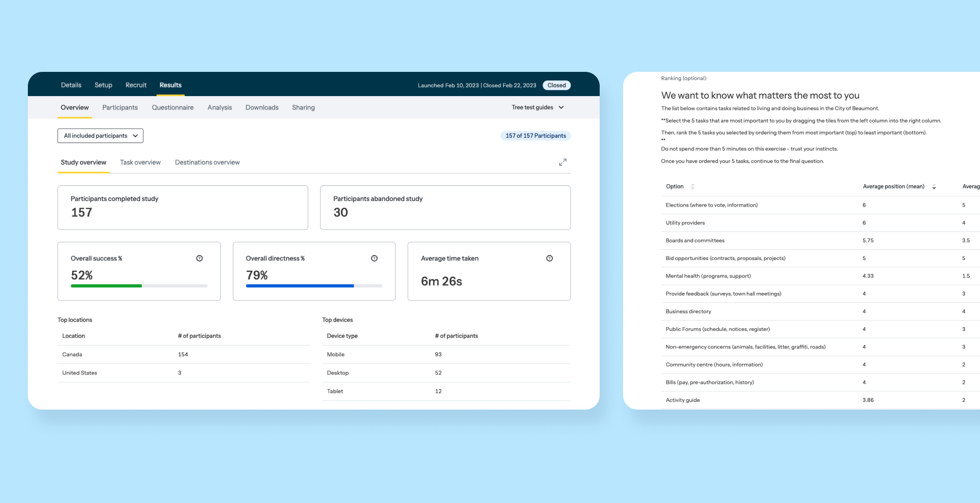Click the Overall success green progress bar
This screenshot has width=980, height=503.
(x=107, y=286)
